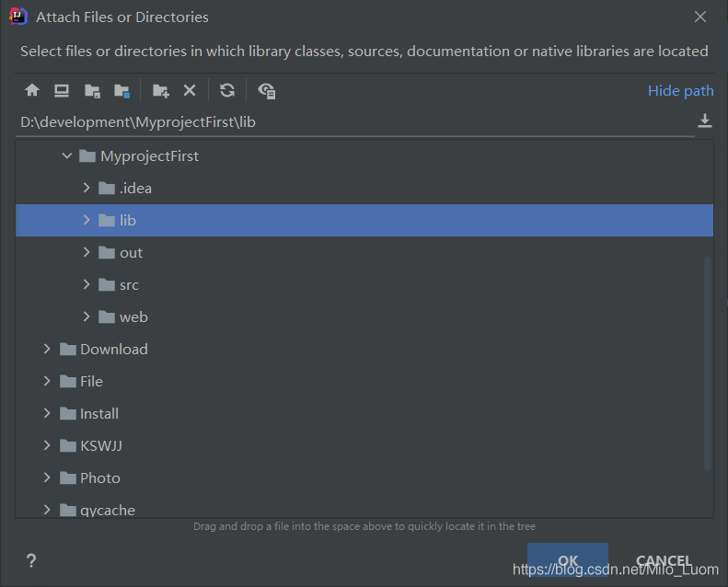Image resolution: width=728 pixels, height=587 pixels.
Task: Select the MyprojectFirst tree row
Action: click(x=364, y=155)
